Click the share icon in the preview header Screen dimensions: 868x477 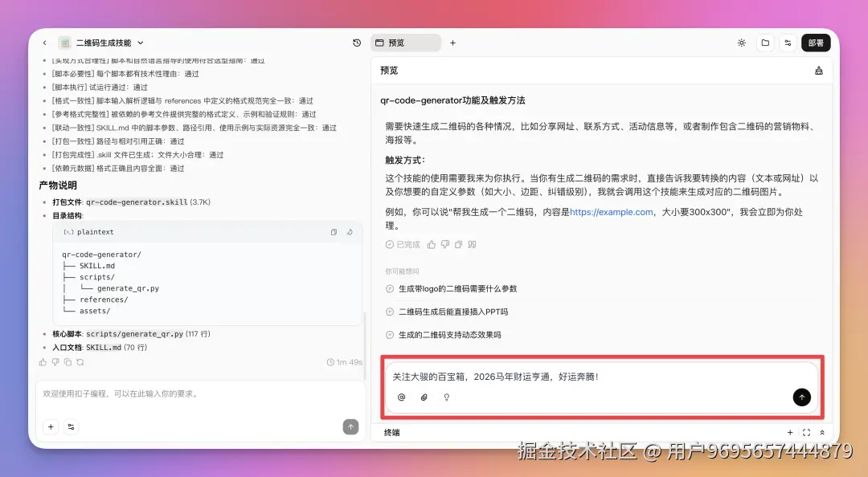[x=819, y=71]
